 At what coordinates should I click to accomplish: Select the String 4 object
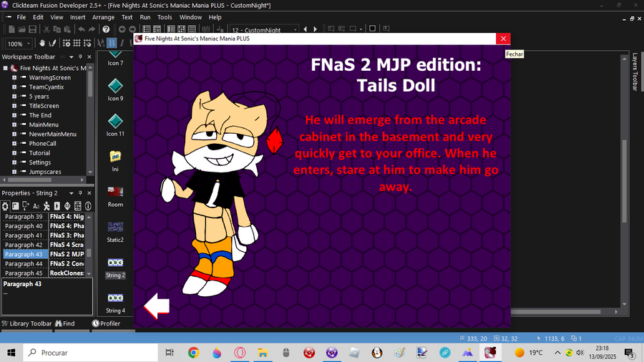point(115,303)
